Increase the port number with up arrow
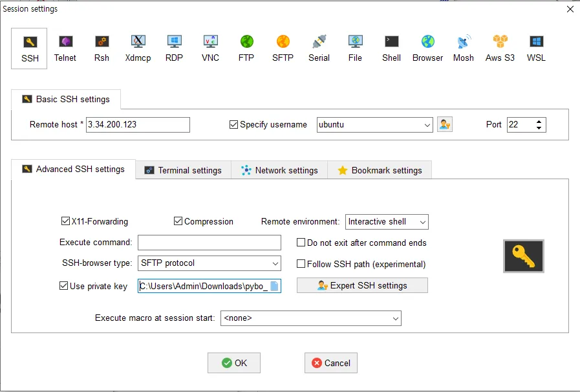 (x=539, y=122)
